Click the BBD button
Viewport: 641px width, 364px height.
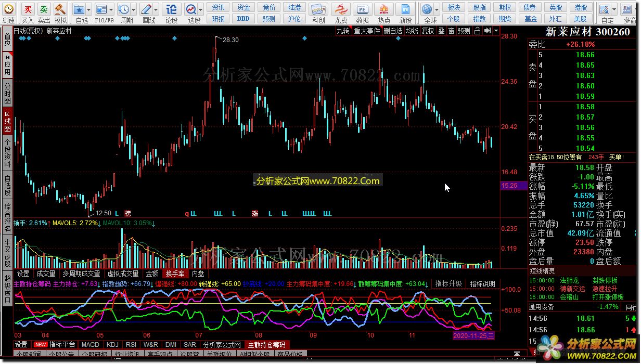(x=243, y=19)
